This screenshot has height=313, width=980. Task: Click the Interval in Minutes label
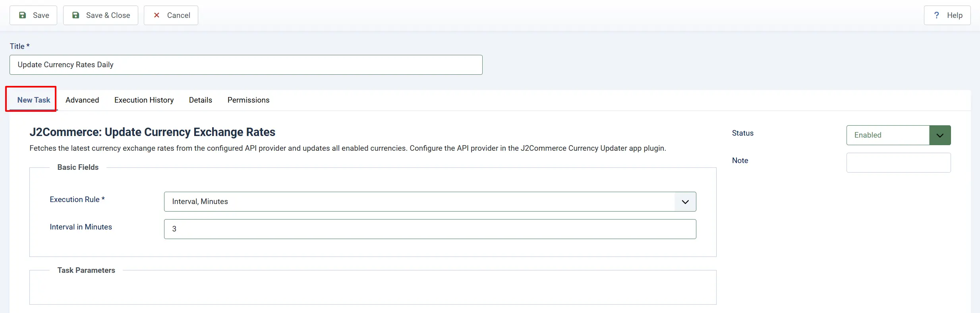(81, 227)
